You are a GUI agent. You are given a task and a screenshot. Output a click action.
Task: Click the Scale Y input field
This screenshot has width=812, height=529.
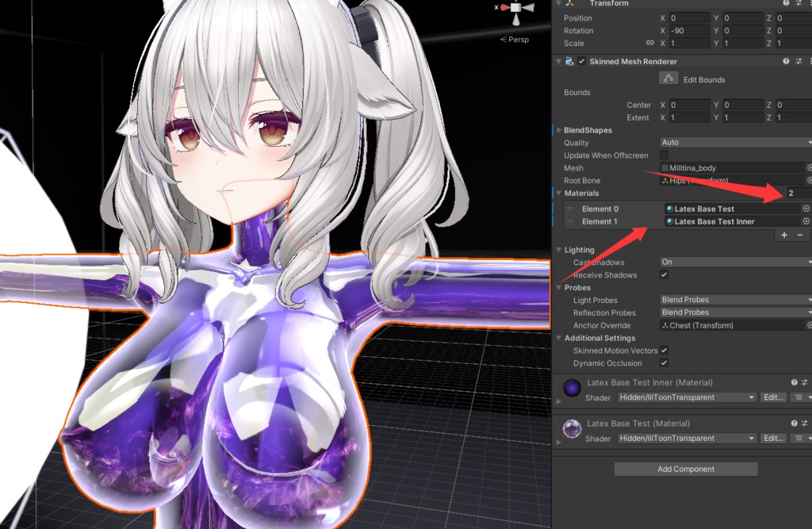tap(742, 43)
